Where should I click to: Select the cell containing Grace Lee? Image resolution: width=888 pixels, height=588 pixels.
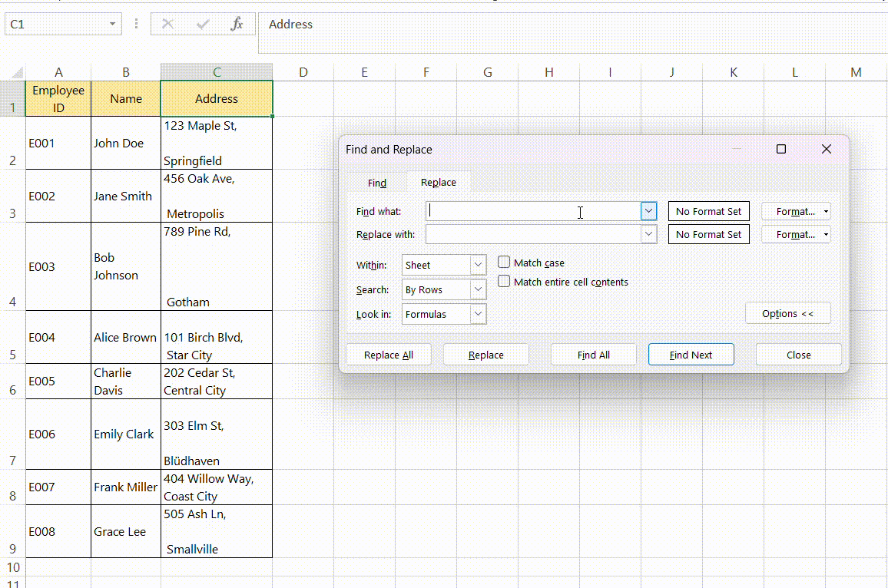(126, 531)
